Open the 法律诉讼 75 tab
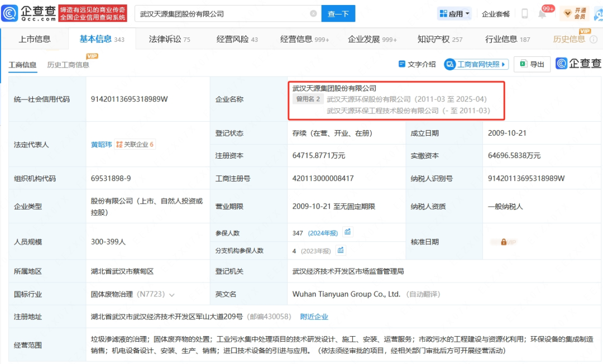This screenshot has width=603, height=364. pos(169,39)
